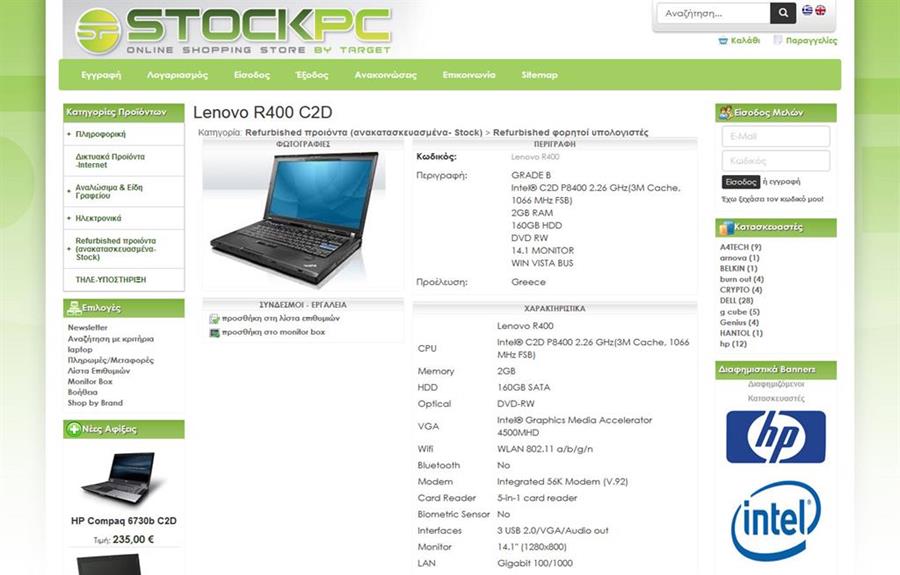Image resolution: width=900 pixels, height=575 pixels.
Task: Click the HP banner logo
Action: tap(775, 437)
